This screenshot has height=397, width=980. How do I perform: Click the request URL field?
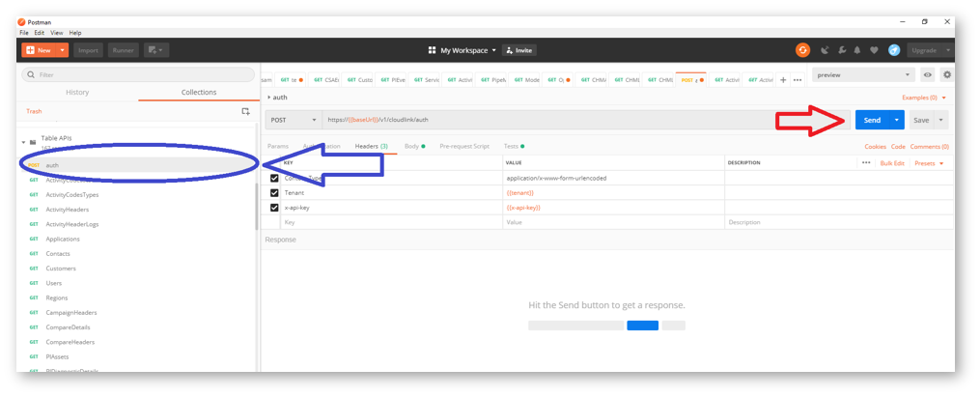[586, 120]
